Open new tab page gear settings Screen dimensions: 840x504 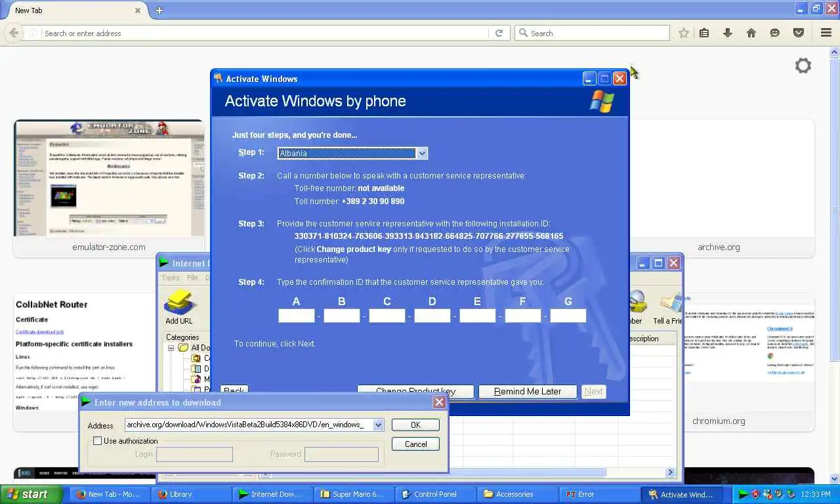803,66
